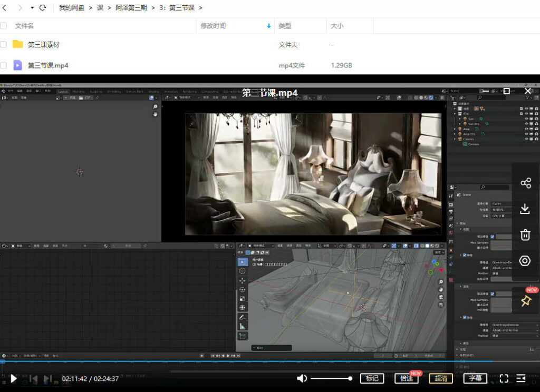Viewport: 540px width, 392px height.
Task: Open the 倍速 playback speed menu
Action: click(x=406, y=378)
